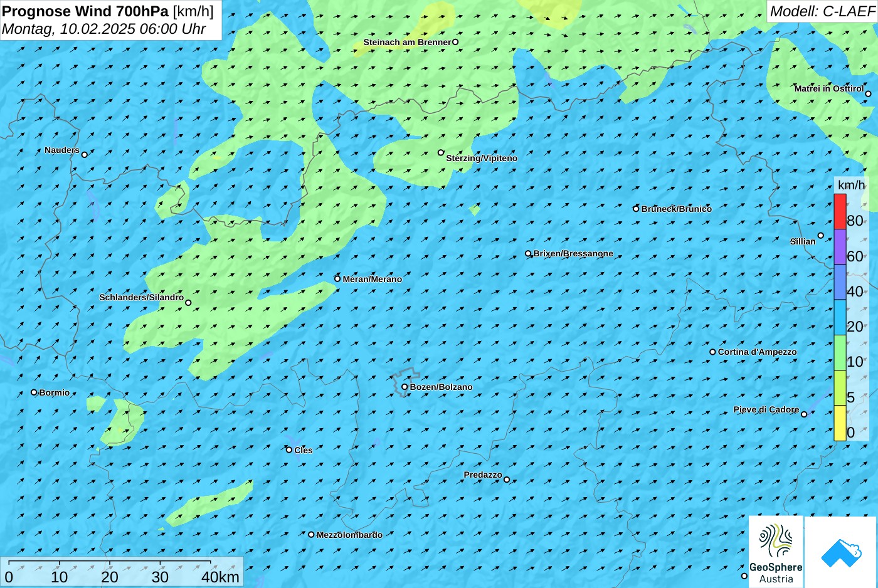Click the Predazzo location marker
Image resolution: width=878 pixels, height=588 pixels.
pos(507,480)
